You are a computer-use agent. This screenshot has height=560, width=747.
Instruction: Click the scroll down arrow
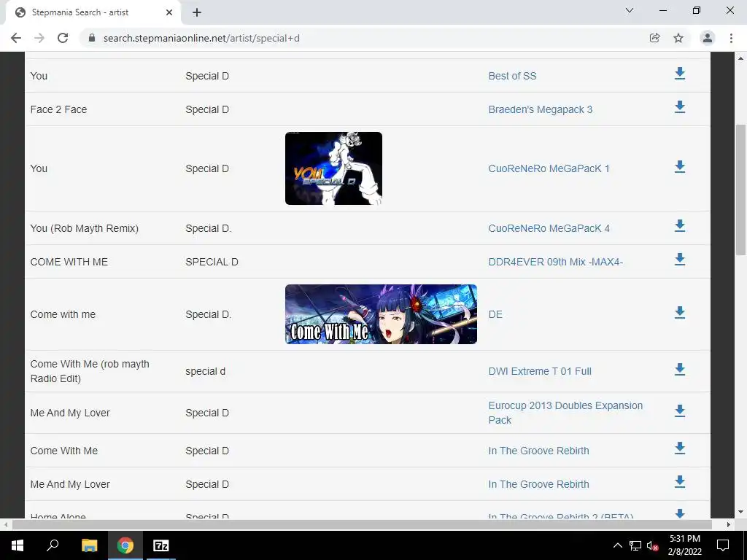pos(741,513)
